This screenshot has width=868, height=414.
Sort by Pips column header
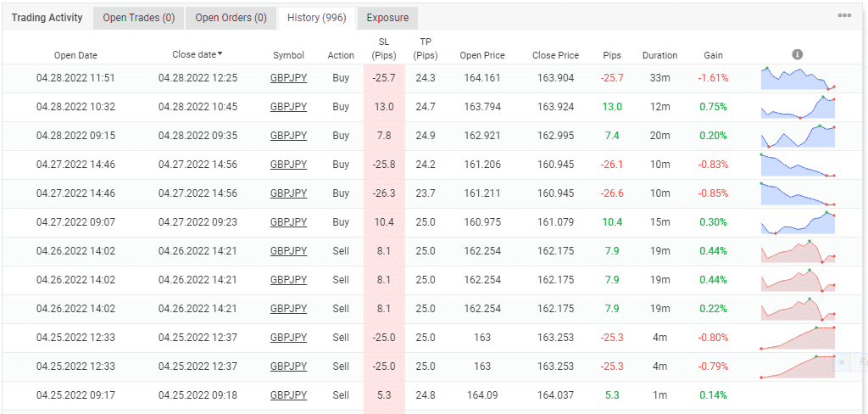(611, 56)
